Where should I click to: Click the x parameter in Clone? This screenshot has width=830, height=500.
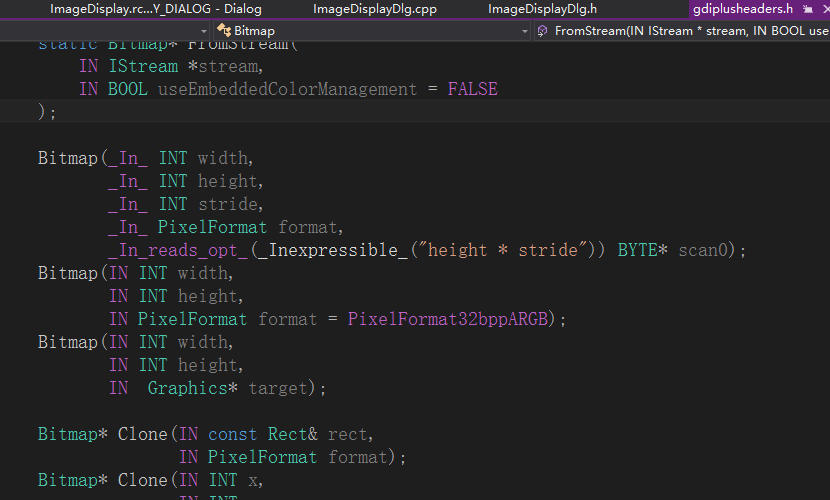coord(253,480)
